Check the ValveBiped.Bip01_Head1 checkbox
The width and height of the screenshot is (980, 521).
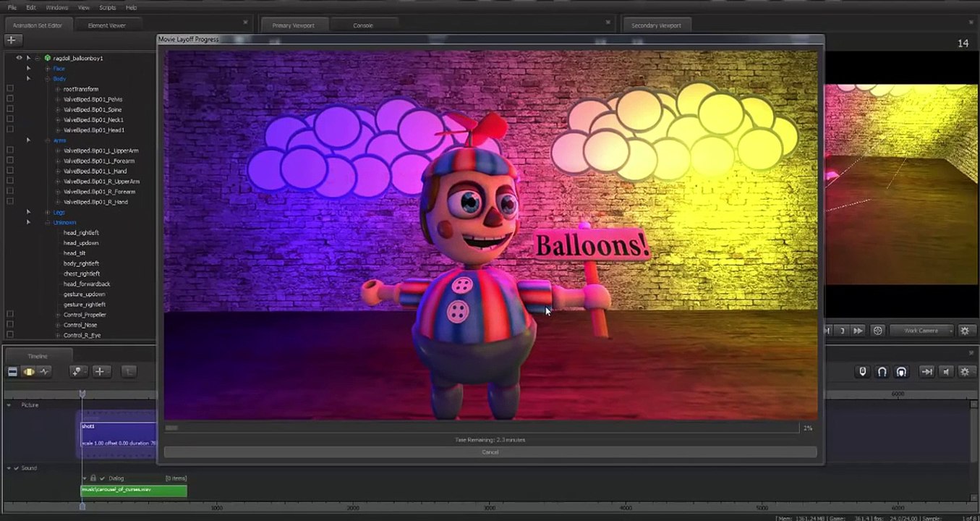[x=10, y=130]
